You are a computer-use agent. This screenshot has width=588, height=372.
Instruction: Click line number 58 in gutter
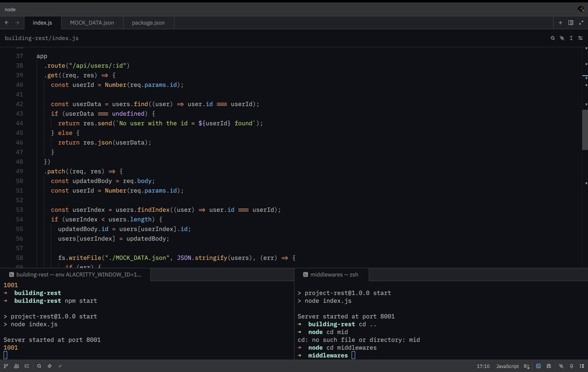pyautogui.click(x=19, y=258)
